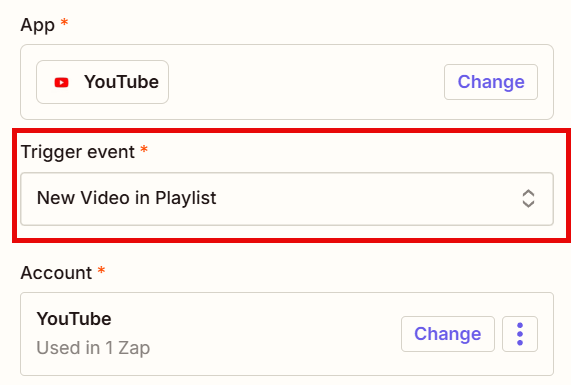Click the Trigger event label
This screenshot has width=571, height=385.
[x=78, y=152]
